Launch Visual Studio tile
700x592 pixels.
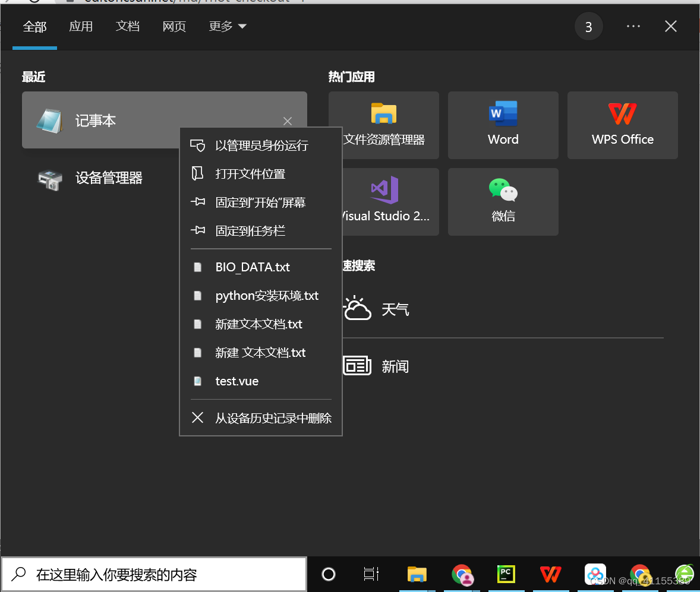(x=390, y=202)
